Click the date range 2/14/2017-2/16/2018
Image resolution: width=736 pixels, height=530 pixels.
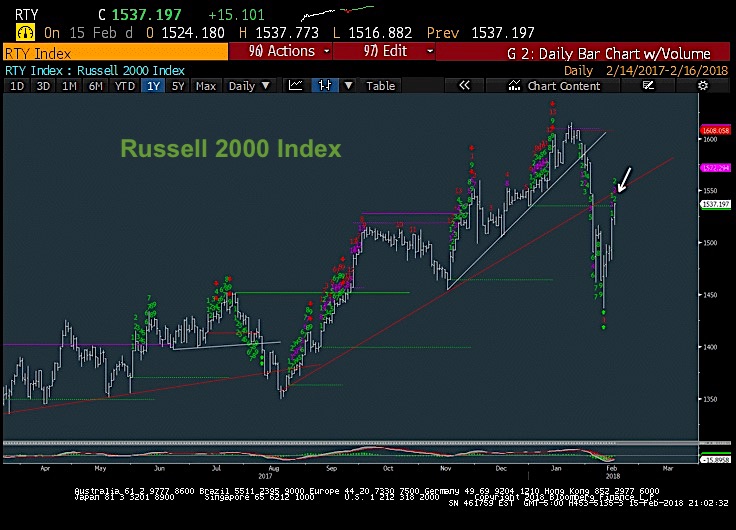tap(667, 71)
